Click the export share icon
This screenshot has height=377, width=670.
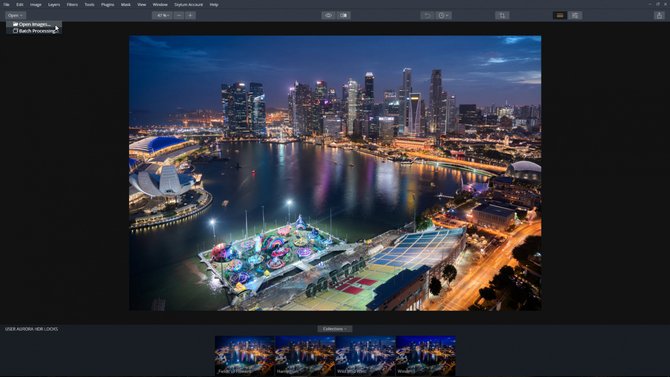click(659, 15)
